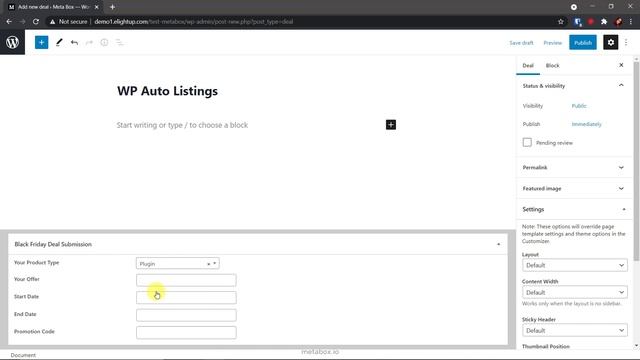This screenshot has height=360, width=640.
Task: Bookmark page with star icon
Action: pos(561,22)
